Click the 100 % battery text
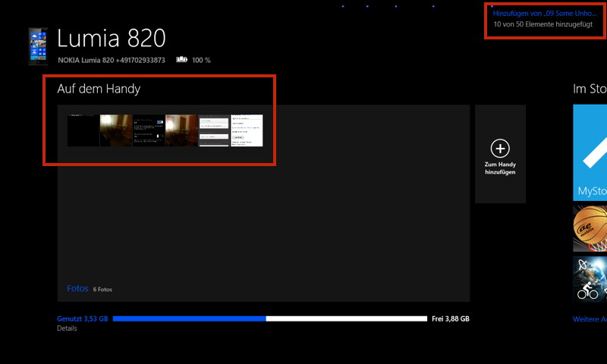Viewport: 607px width, 364px height. pos(201,60)
